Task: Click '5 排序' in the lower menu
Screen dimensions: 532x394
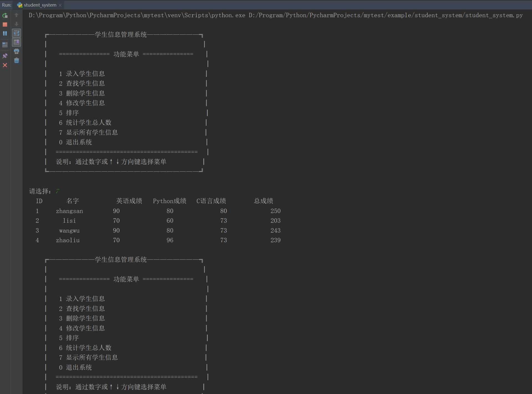Action: point(69,338)
